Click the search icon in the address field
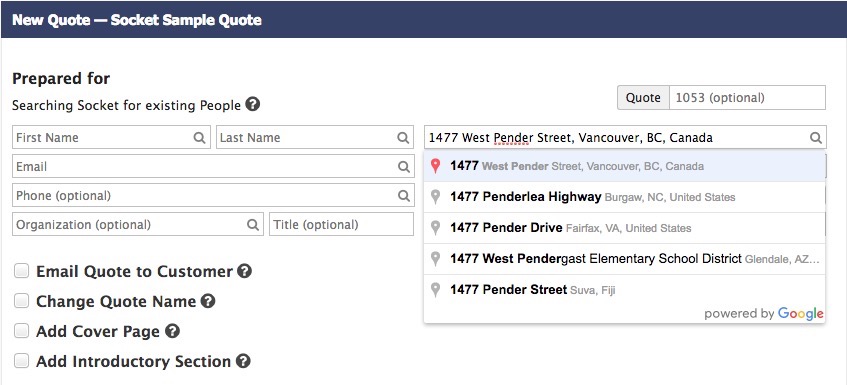Screen dimensions: 847x385 click(816, 138)
